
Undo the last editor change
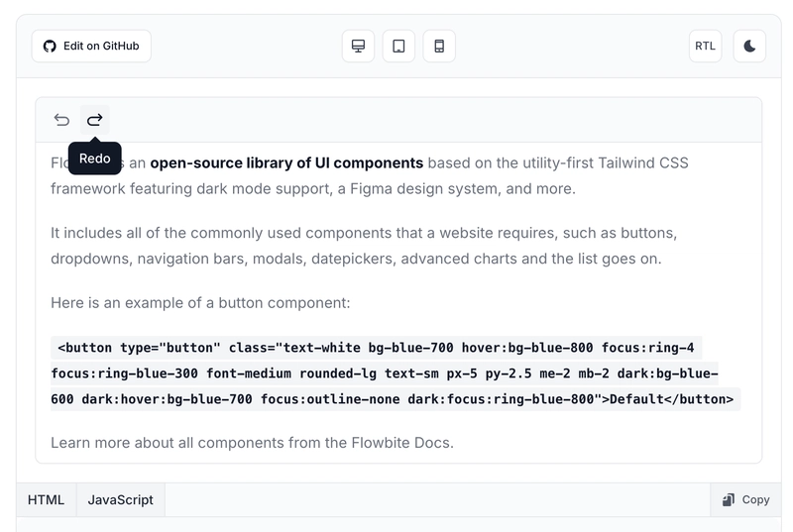click(x=61, y=120)
